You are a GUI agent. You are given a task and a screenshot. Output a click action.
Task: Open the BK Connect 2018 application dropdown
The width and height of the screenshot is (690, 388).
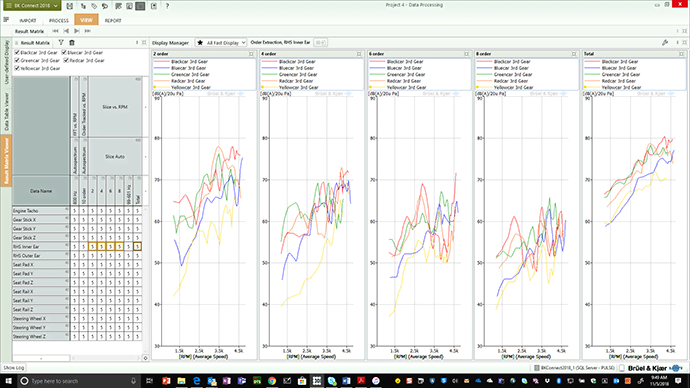[31, 6]
